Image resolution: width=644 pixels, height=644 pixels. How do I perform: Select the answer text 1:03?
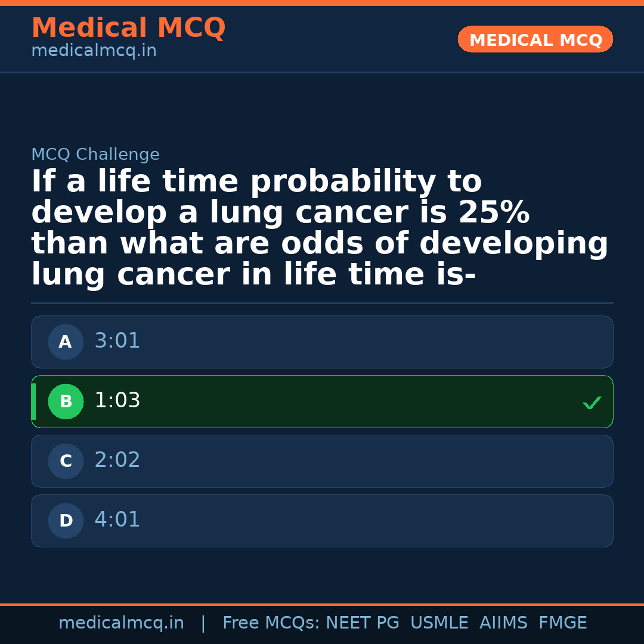pos(117,401)
